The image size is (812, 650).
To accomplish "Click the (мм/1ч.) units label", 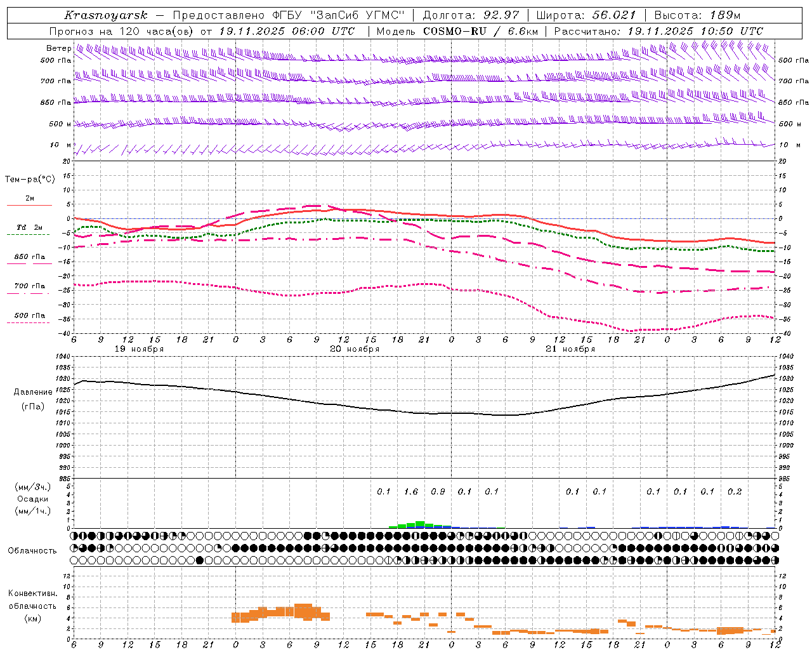I will coord(33,511).
